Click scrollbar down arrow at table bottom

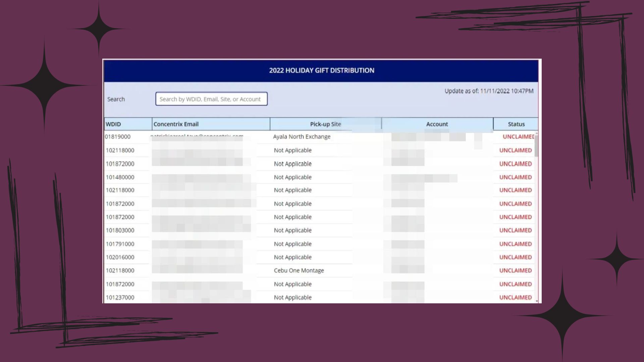tap(537, 301)
